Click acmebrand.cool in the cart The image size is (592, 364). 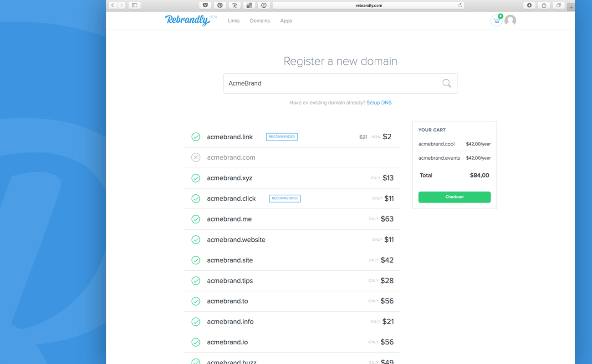point(436,144)
